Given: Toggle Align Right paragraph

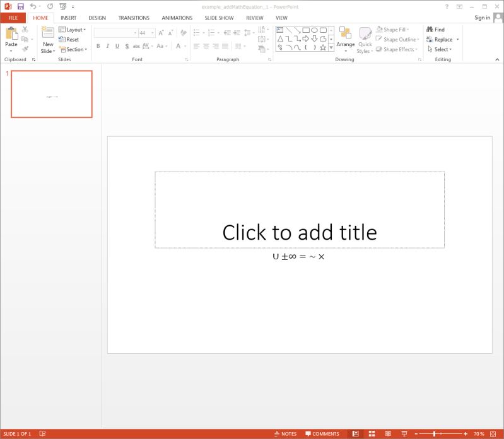Looking at the screenshot, I should [216, 46].
